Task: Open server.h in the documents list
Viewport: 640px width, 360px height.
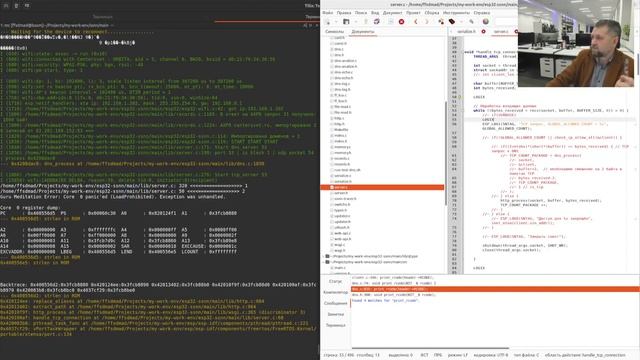Action: tap(341, 193)
